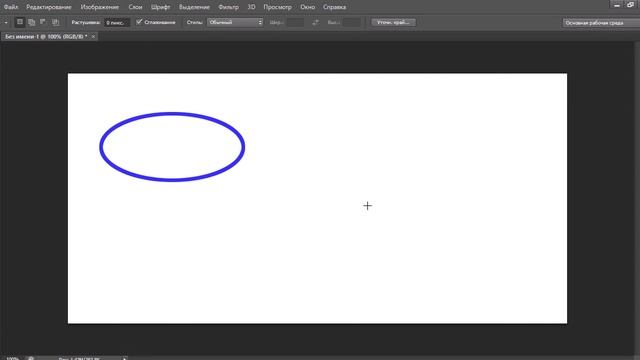640x360 pixels.
Task: Select the New selection mode icon
Action: click(x=20, y=22)
